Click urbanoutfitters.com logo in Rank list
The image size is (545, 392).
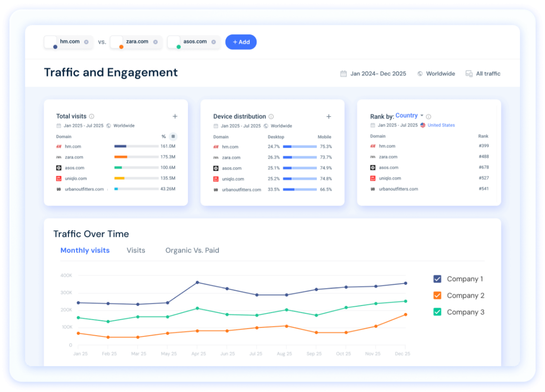point(373,189)
